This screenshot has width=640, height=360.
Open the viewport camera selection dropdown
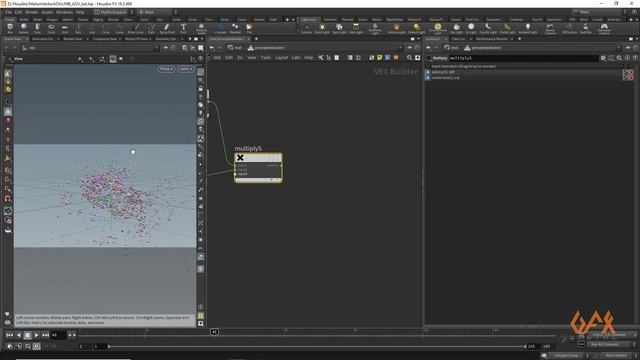(x=185, y=69)
